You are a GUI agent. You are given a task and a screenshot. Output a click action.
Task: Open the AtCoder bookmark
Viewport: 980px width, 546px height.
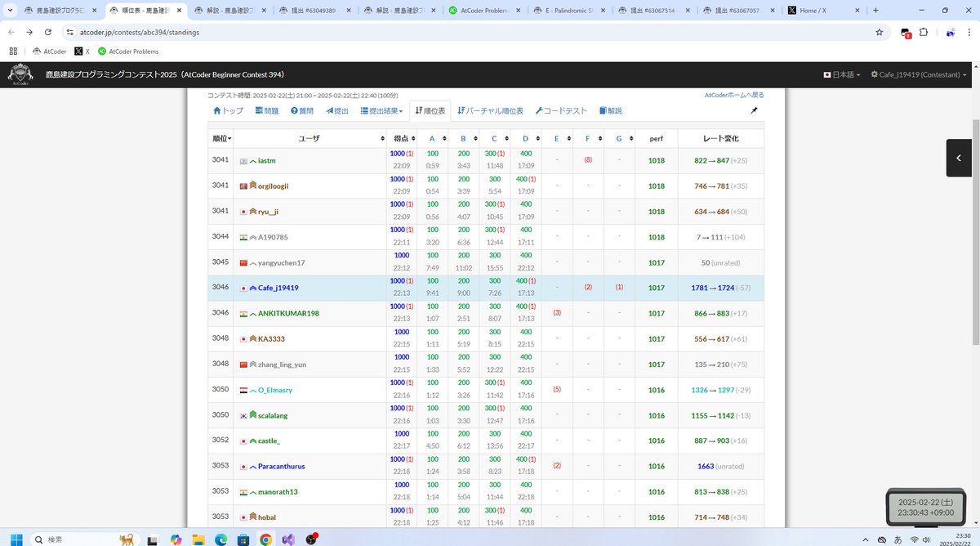point(49,51)
